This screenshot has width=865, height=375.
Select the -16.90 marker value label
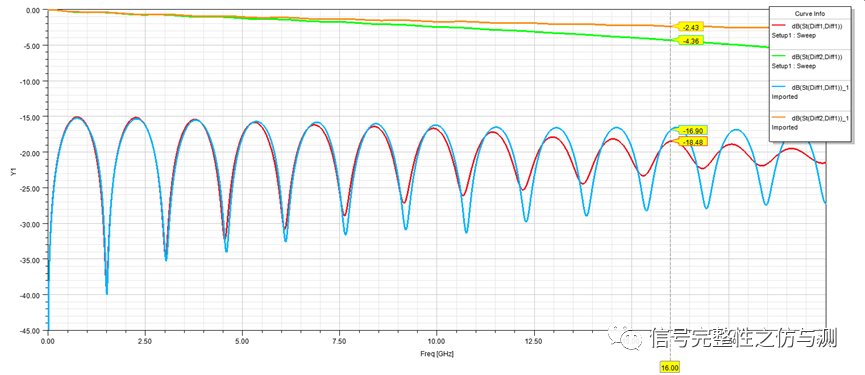click(693, 131)
